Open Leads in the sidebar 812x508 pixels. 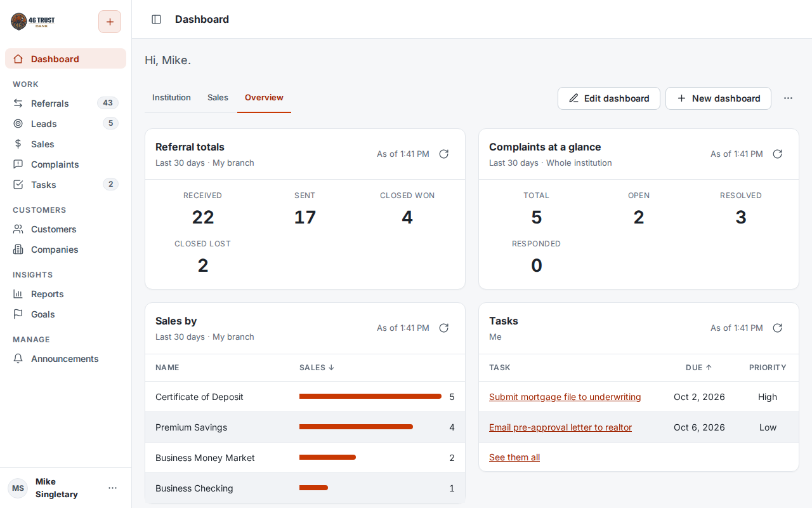click(65, 123)
